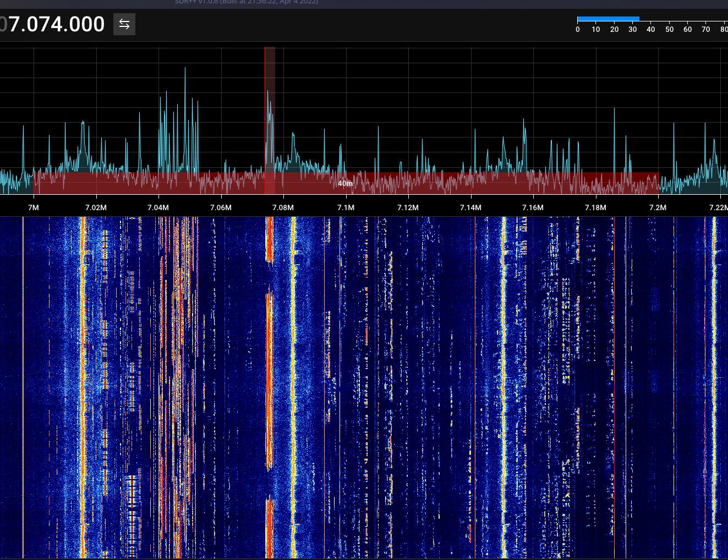
Task: Click the 30 mark on the SNR scale
Action: pyautogui.click(x=632, y=29)
